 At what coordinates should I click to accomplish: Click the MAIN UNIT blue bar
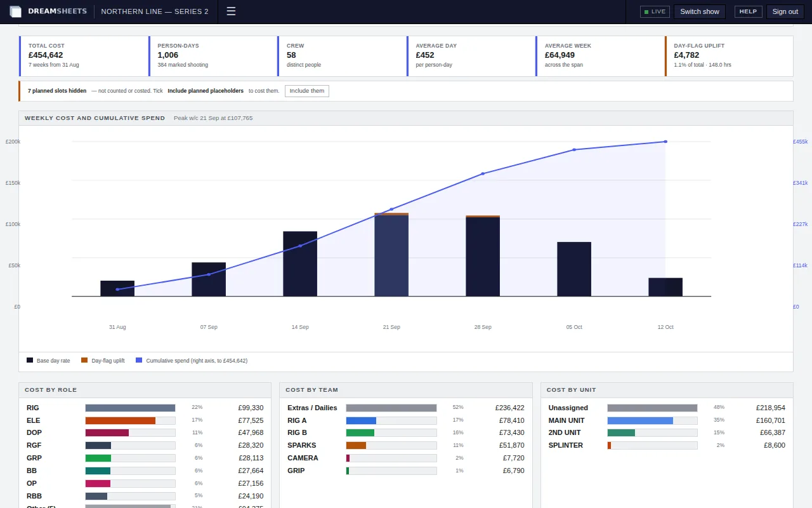point(640,420)
